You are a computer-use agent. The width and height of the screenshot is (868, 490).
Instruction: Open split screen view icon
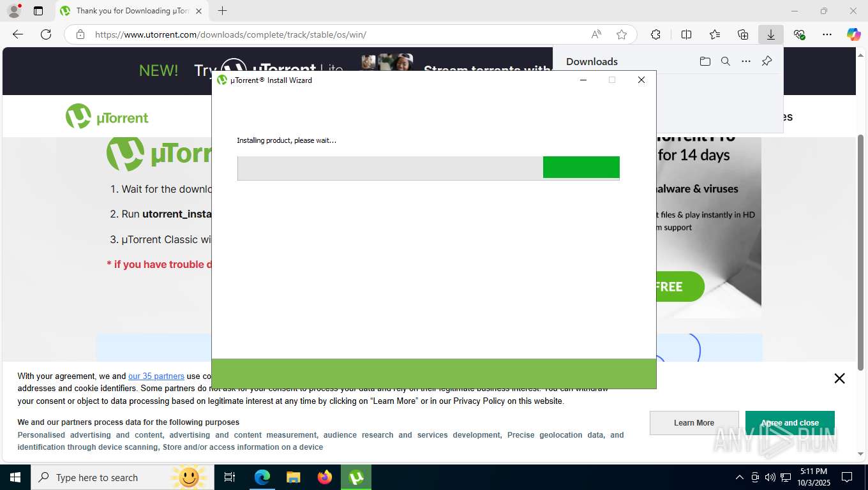(687, 34)
